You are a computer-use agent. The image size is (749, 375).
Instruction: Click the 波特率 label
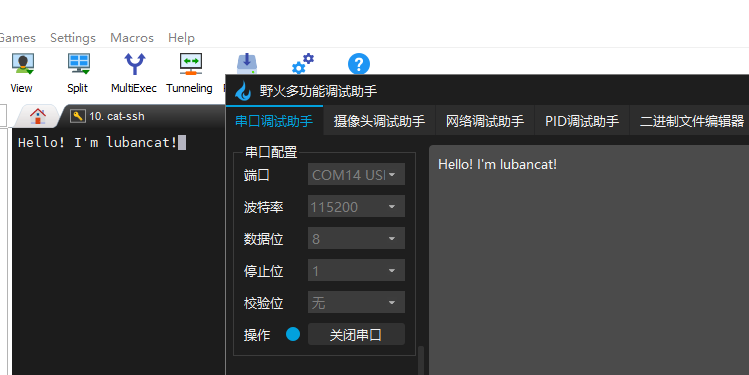pos(263,207)
